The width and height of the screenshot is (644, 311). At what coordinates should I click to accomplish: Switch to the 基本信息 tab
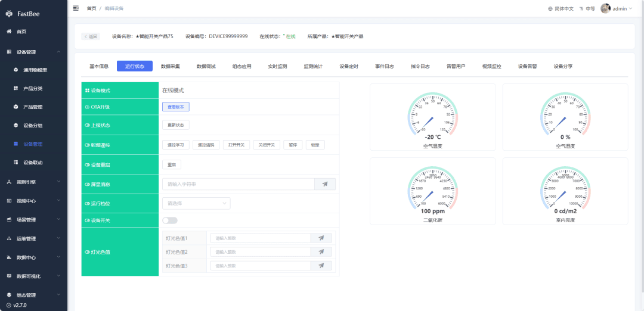[x=99, y=66]
